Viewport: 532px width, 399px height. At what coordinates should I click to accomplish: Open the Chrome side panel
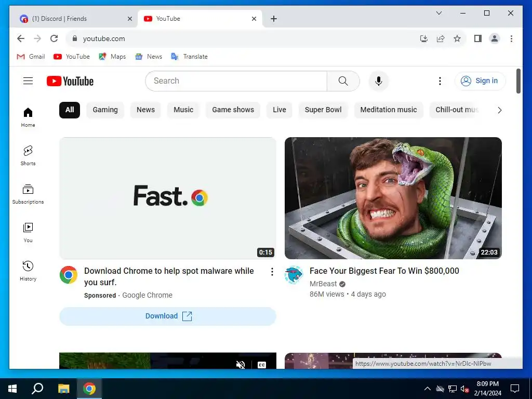478,38
